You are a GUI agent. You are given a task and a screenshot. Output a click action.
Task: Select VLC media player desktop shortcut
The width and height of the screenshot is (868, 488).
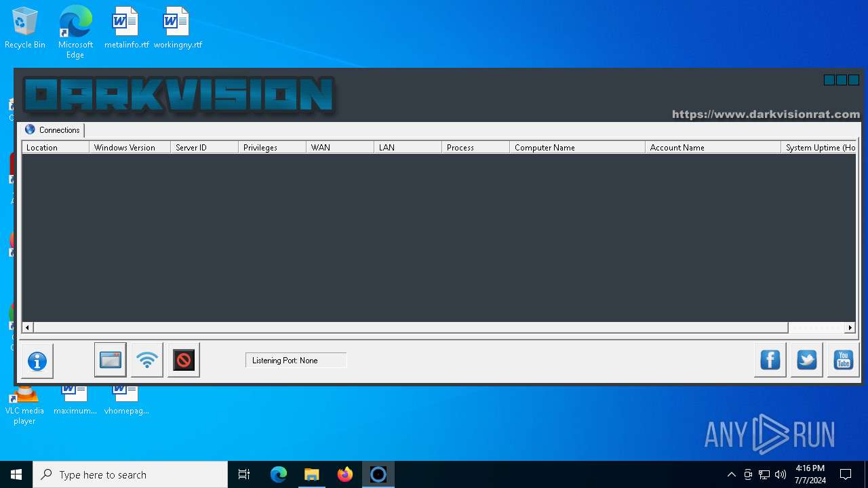tap(24, 405)
